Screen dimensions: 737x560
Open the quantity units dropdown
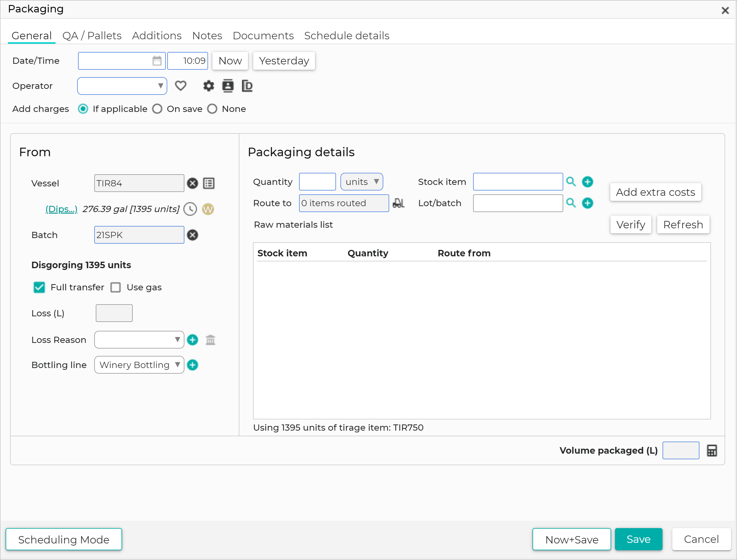[361, 182]
